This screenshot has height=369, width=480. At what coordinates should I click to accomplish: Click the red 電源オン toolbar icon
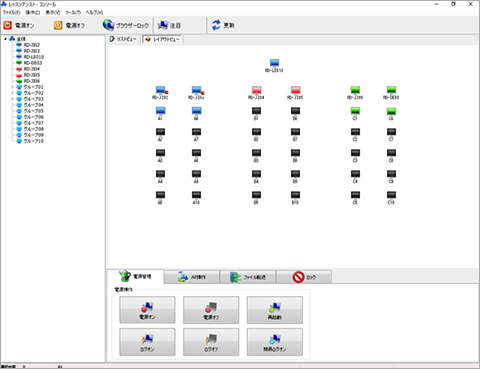7,25
